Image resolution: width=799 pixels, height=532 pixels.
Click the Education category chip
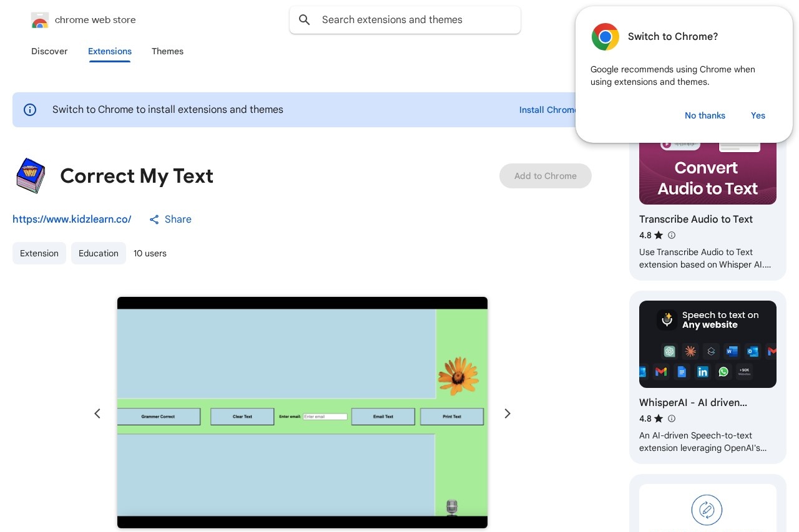(x=99, y=253)
